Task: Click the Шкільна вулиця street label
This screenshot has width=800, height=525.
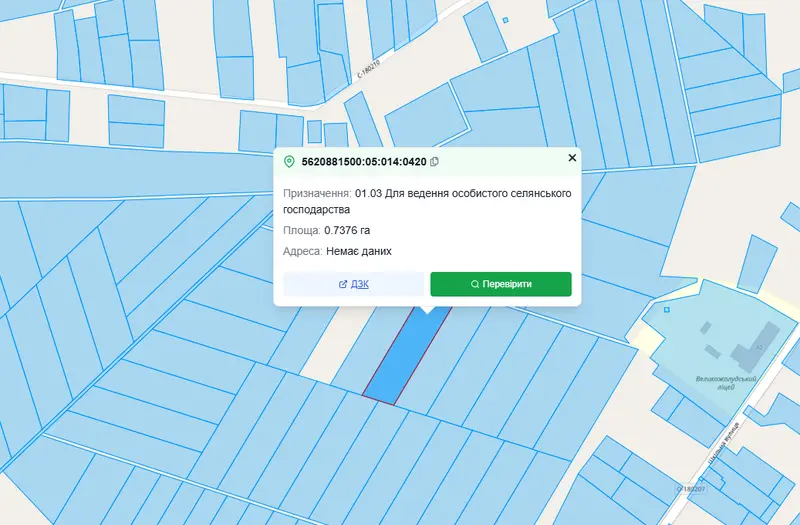Action: 723,443
